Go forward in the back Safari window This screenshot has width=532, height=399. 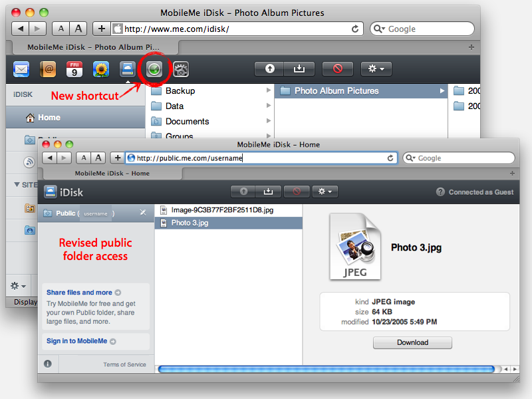pyautogui.click(x=37, y=29)
